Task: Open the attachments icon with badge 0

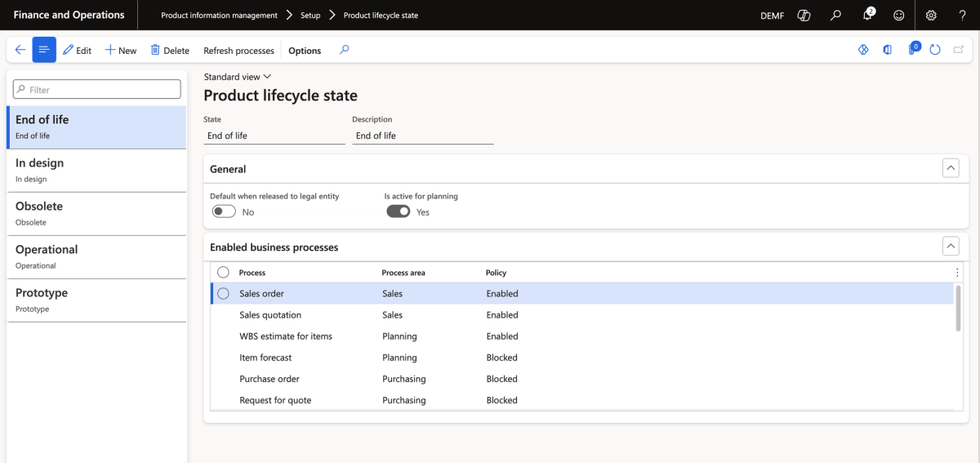Action: click(x=913, y=49)
